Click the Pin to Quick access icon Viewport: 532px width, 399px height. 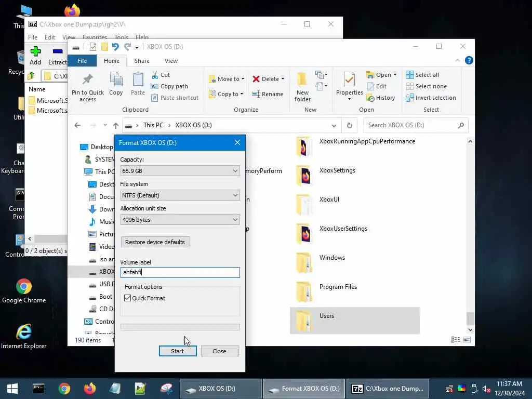(x=87, y=79)
